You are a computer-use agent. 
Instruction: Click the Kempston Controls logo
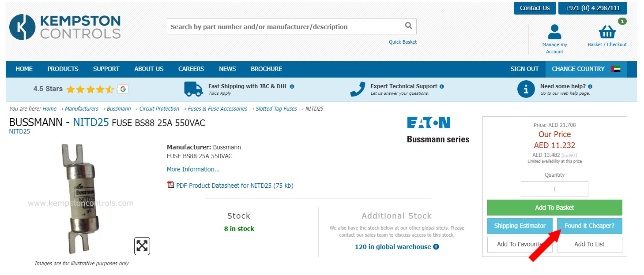coord(65,27)
